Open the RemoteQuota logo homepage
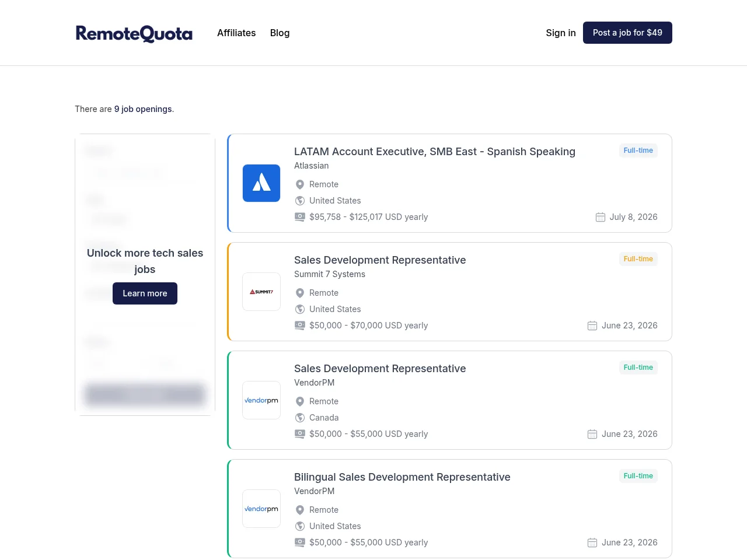747x560 pixels. [x=134, y=33]
